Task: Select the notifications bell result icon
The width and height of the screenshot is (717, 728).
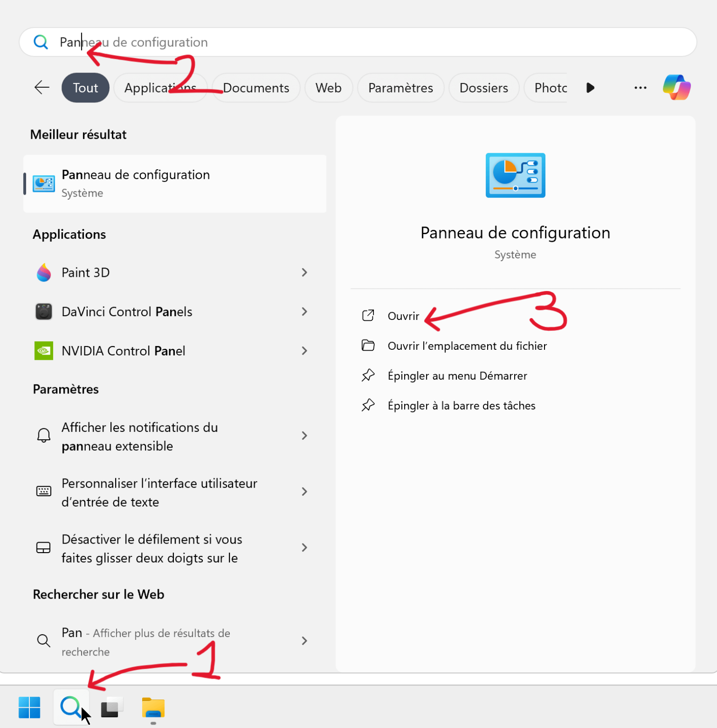Action: (43, 436)
